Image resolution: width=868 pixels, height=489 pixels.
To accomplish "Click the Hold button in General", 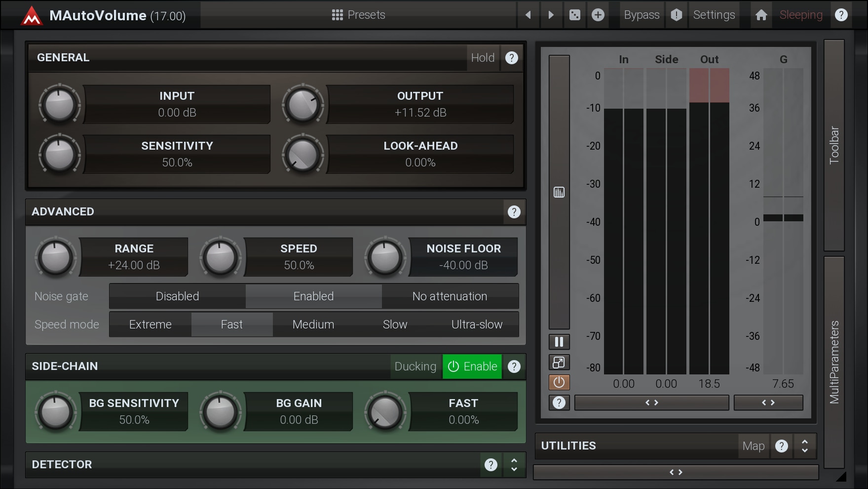I will pyautogui.click(x=482, y=58).
